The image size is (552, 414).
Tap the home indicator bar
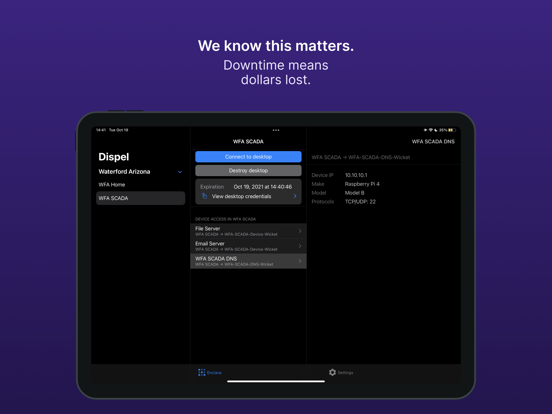pyautogui.click(x=276, y=381)
